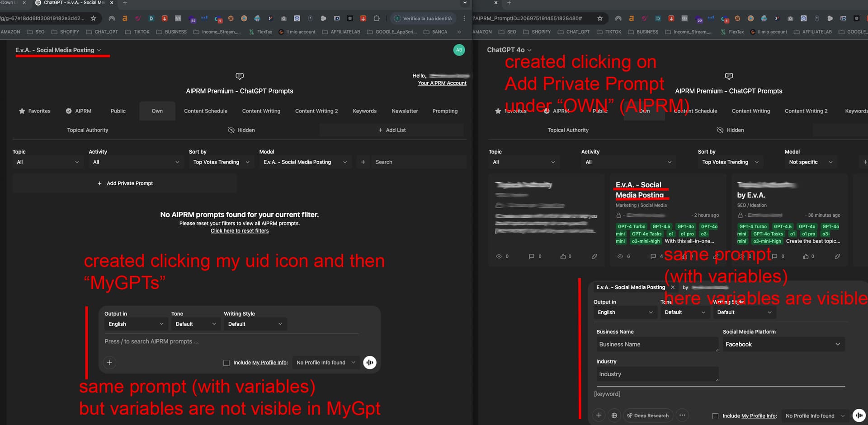
Task: Click the AB user avatar icon
Action: click(459, 50)
